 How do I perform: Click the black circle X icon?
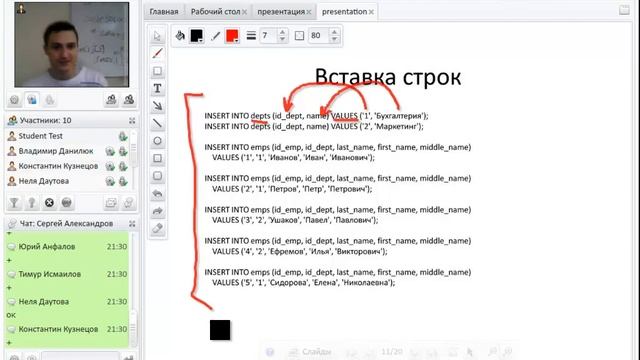49,202
